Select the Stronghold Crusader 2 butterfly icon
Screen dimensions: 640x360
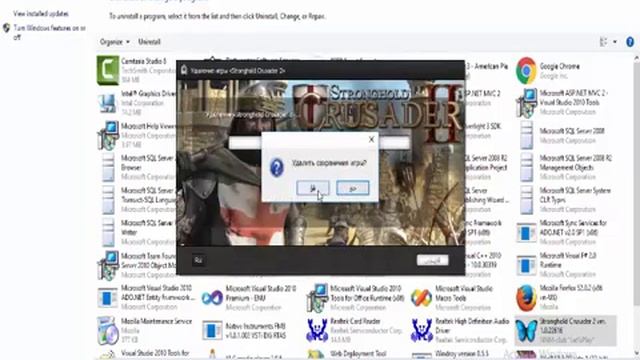526,331
